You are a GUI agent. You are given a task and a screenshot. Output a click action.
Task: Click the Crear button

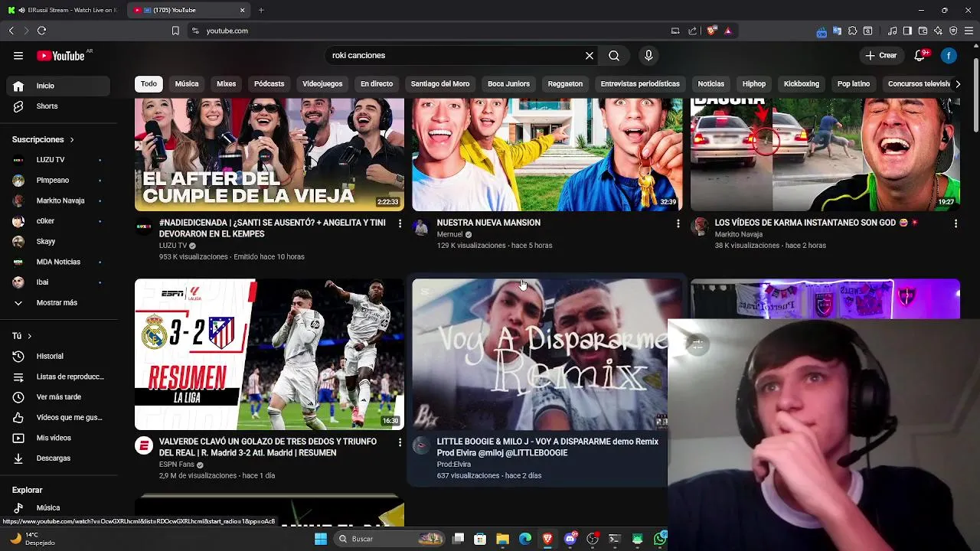pyautogui.click(x=881, y=55)
